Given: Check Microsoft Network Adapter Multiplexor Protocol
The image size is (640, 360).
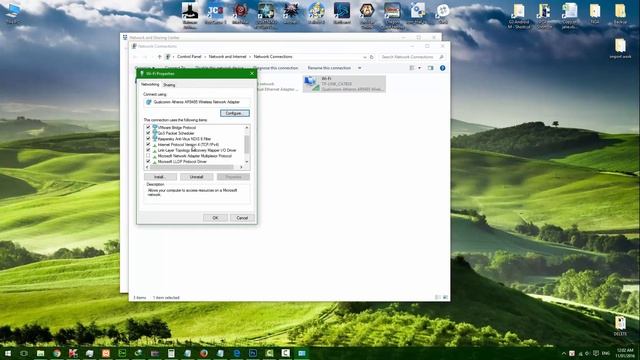Looking at the screenshot, I should point(148,156).
